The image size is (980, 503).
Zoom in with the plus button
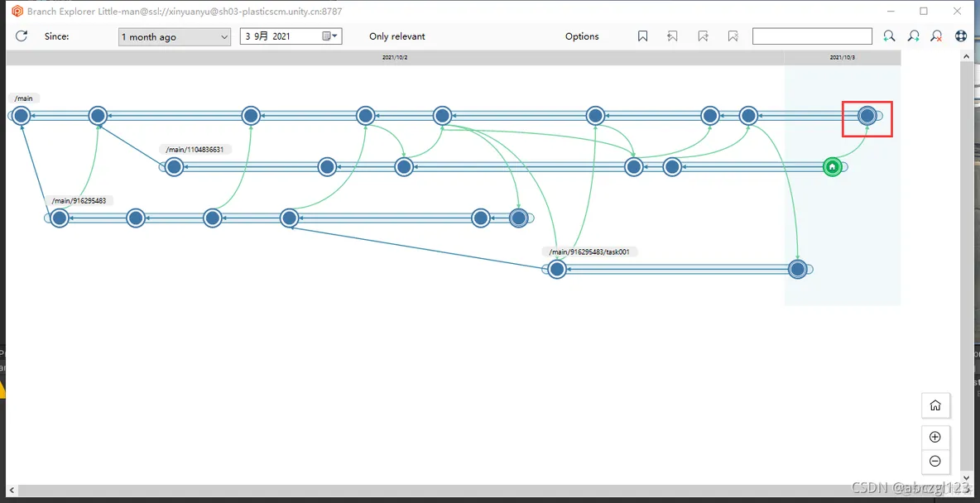(935, 437)
